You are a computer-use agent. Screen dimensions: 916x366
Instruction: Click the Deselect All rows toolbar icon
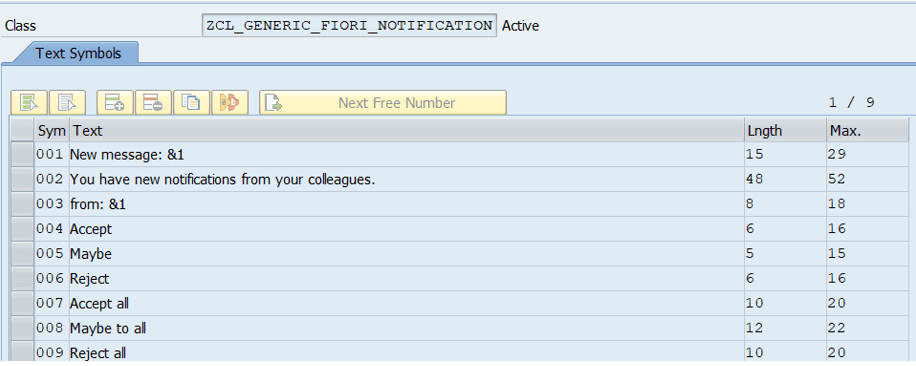[68, 103]
